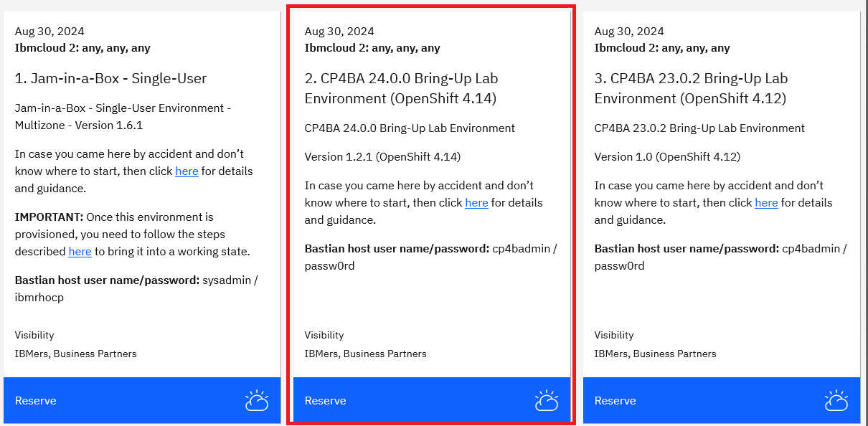Viewport: 868px width, 426px height.
Task: Select the title '3. CP4BA 23.0.2 Bring-Up Lab Environment'
Action: 692,88
